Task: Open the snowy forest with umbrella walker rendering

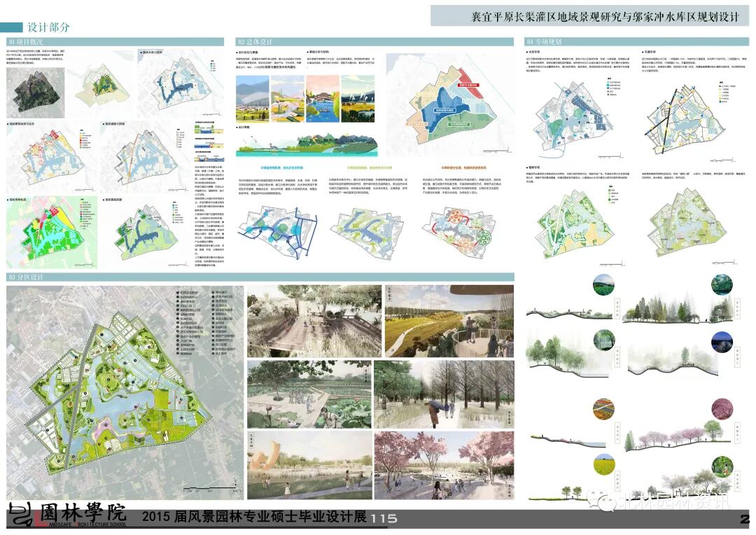Action: click(x=444, y=394)
